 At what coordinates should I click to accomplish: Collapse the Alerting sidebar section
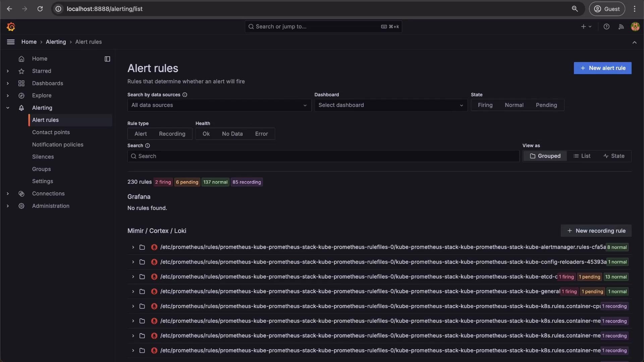[x=8, y=108]
